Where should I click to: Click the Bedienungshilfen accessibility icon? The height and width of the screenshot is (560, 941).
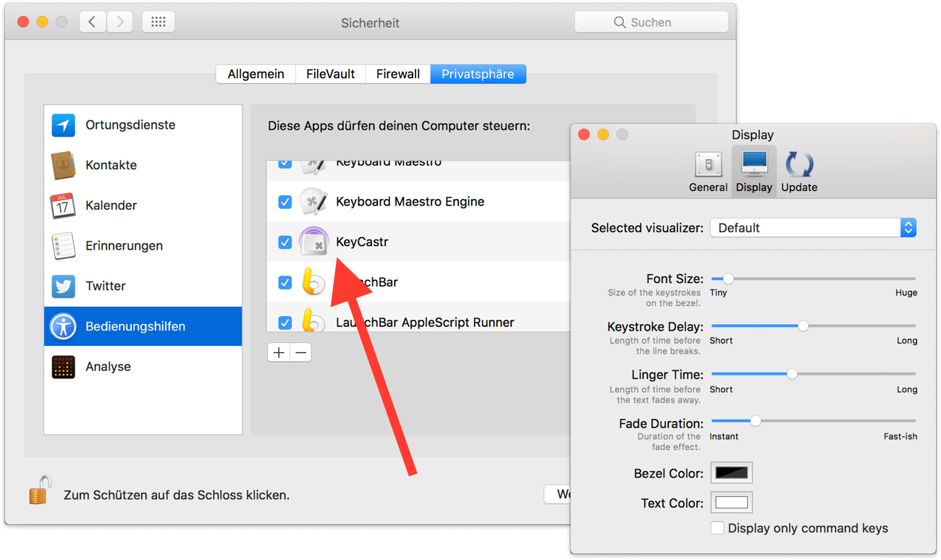63,326
